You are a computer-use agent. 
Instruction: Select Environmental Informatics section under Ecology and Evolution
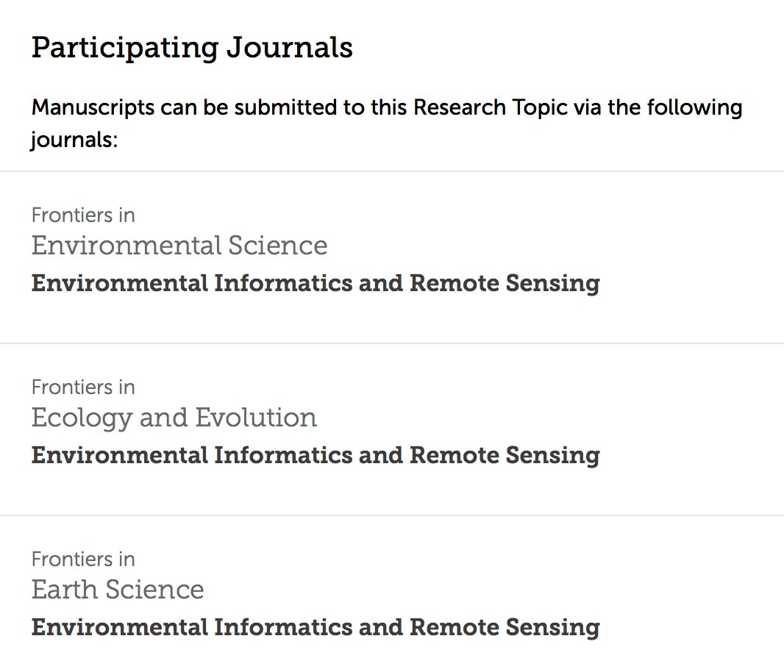click(316, 456)
